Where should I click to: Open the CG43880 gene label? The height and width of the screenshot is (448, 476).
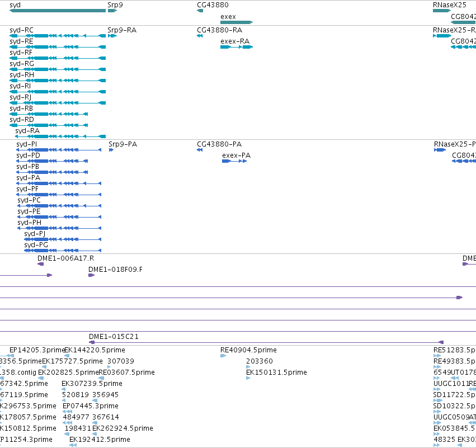pos(213,5)
